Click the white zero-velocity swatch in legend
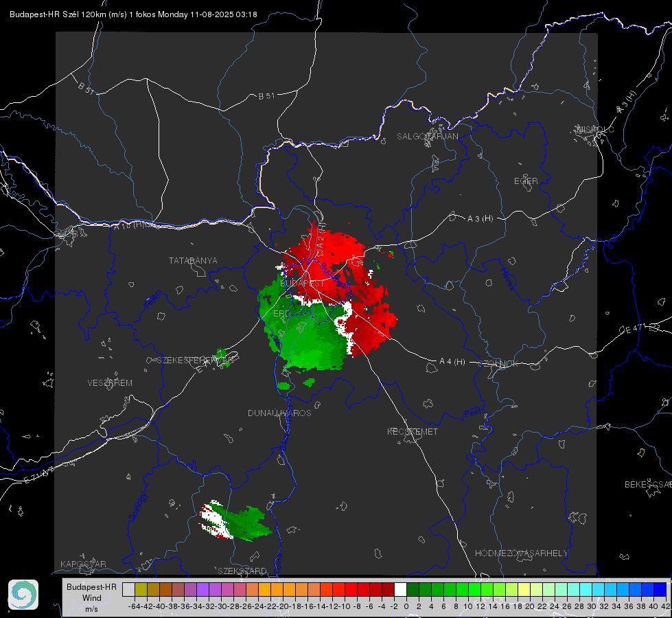This screenshot has height=618, width=672. [x=400, y=589]
